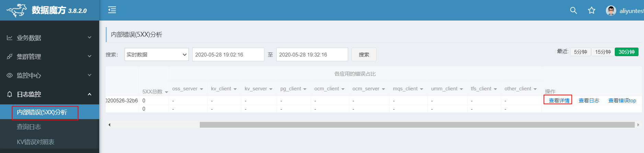
Task: Expand the 业务数据 menu chevron
Action: coord(90,37)
